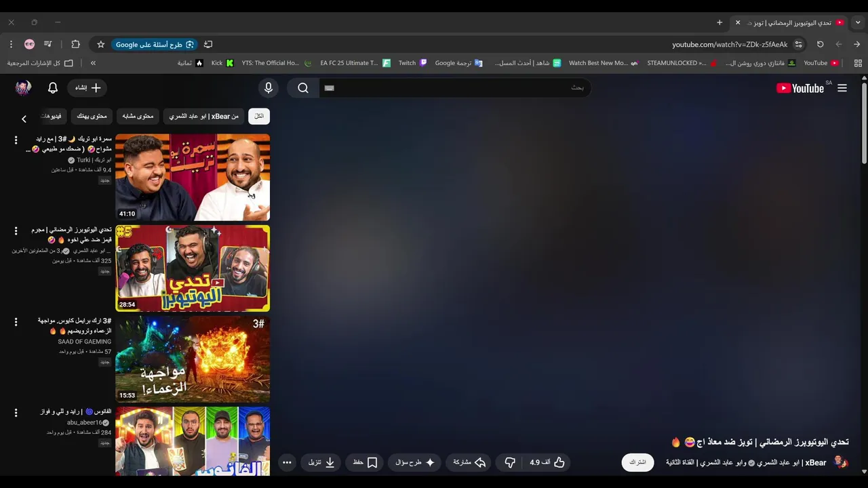Open the apps grid icon in bookmarks bar
The width and height of the screenshot is (868, 488).
858,63
